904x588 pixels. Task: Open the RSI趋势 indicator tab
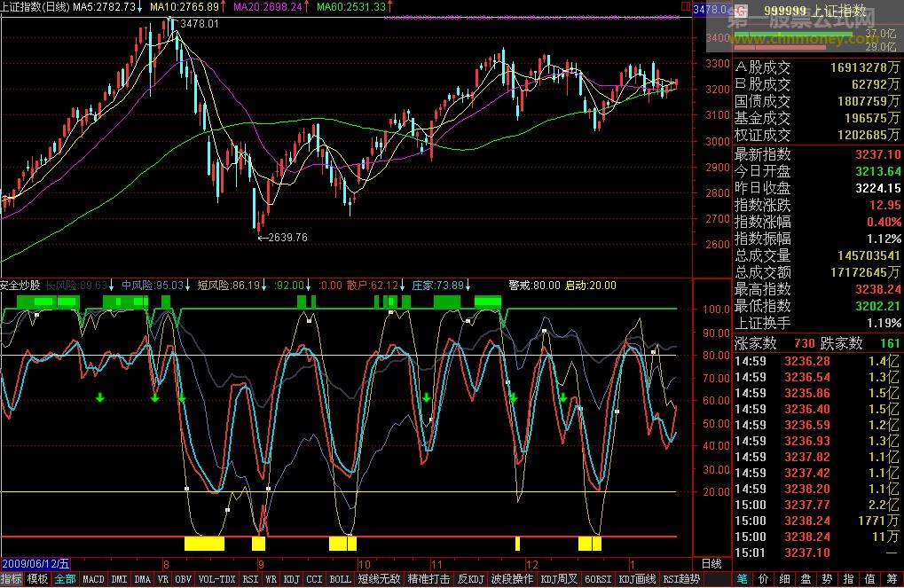click(680, 579)
